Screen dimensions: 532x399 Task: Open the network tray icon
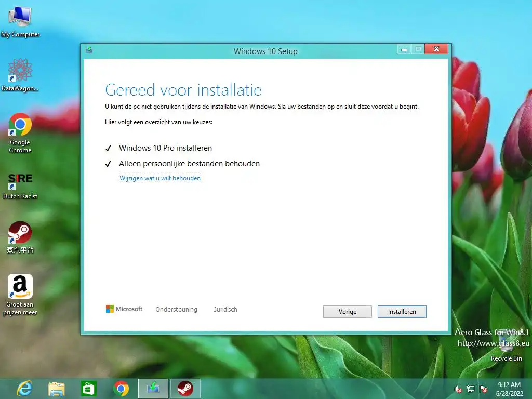[471, 389]
